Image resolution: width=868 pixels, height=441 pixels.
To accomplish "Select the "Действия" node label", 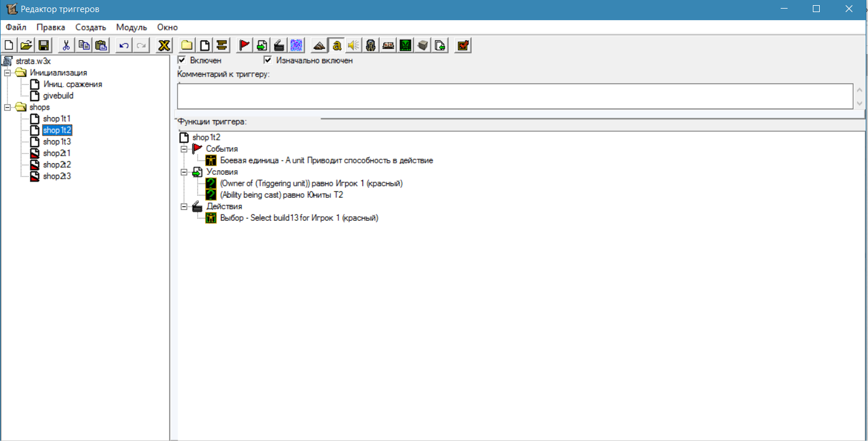I will pos(224,206).
